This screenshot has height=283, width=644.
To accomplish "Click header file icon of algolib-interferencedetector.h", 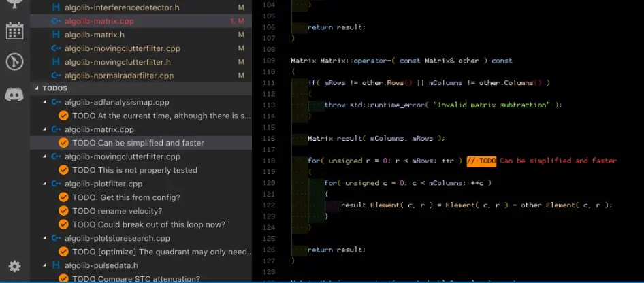I will coord(57,7).
